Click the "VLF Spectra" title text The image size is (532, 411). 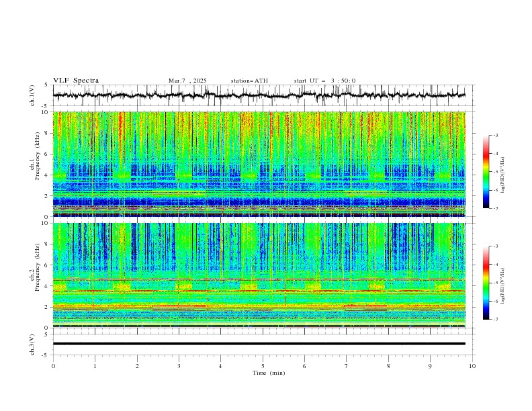pos(76,81)
